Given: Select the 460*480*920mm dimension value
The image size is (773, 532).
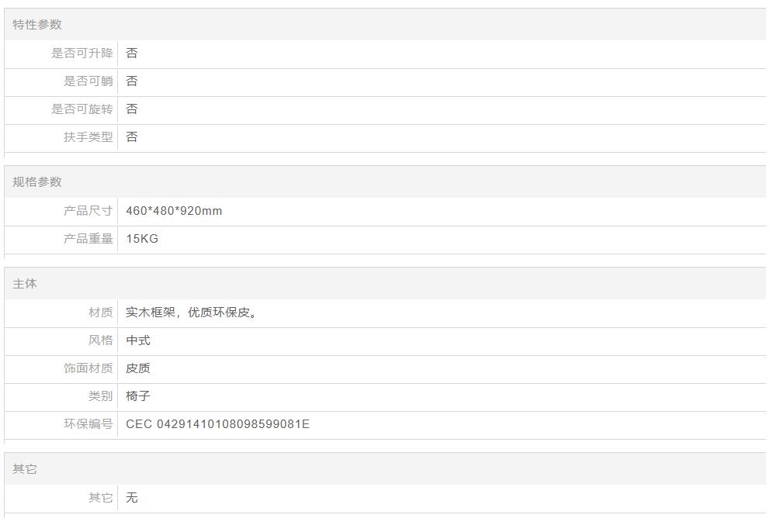Looking at the screenshot, I should 174,211.
